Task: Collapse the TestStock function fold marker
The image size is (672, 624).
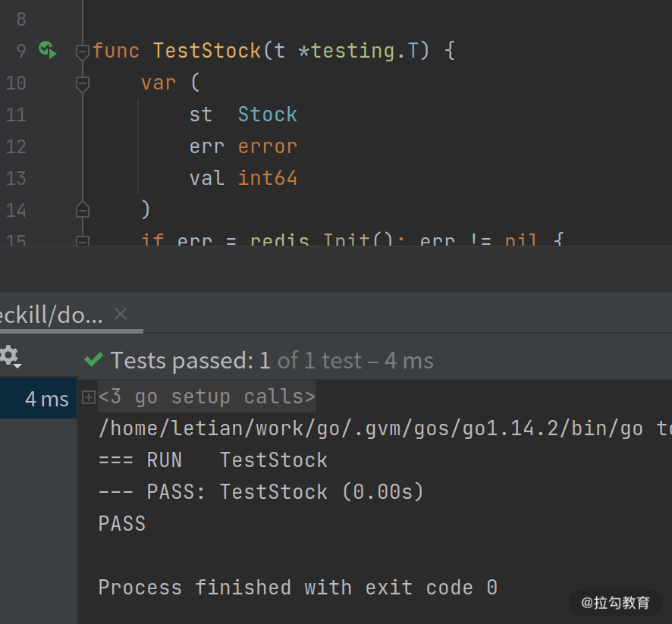Action: [x=83, y=52]
